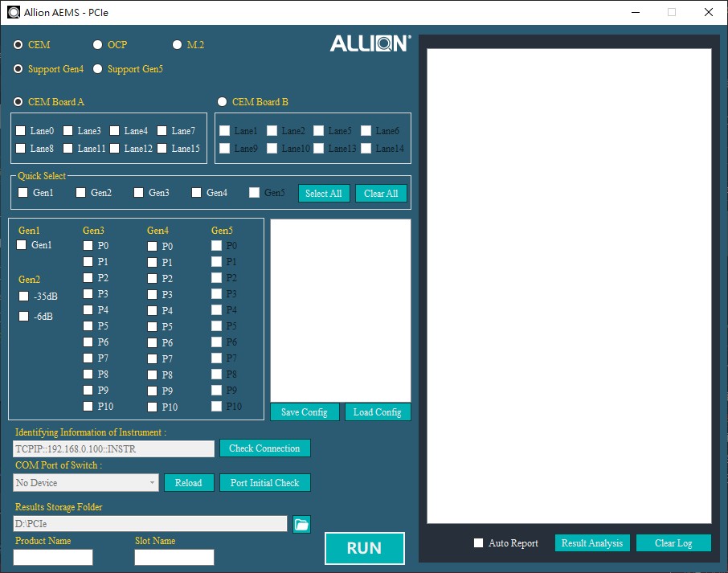Check the Gen1 test checkbox under Gen1 heading

pyautogui.click(x=22, y=244)
